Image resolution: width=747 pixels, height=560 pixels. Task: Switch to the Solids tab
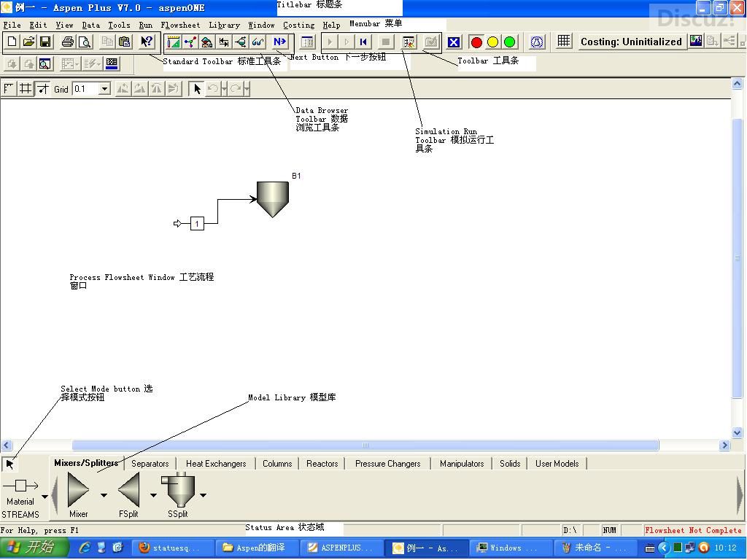coord(510,463)
